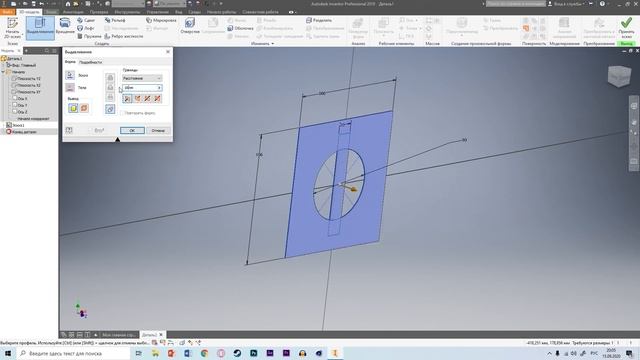Choose the Shell (Оболочка) command
The width and height of the screenshot is (640, 360).
[x=240, y=28]
